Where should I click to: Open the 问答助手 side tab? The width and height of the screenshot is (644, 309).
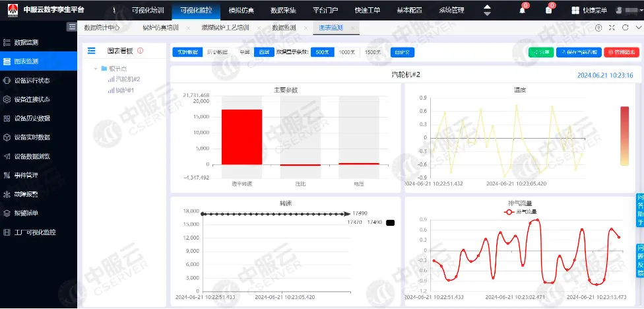(x=640, y=209)
